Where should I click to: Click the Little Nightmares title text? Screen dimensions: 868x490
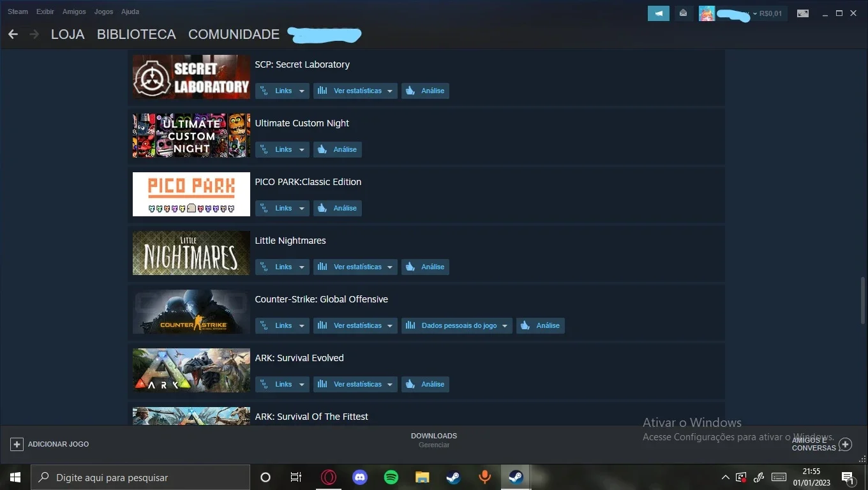pyautogui.click(x=290, y=241)
